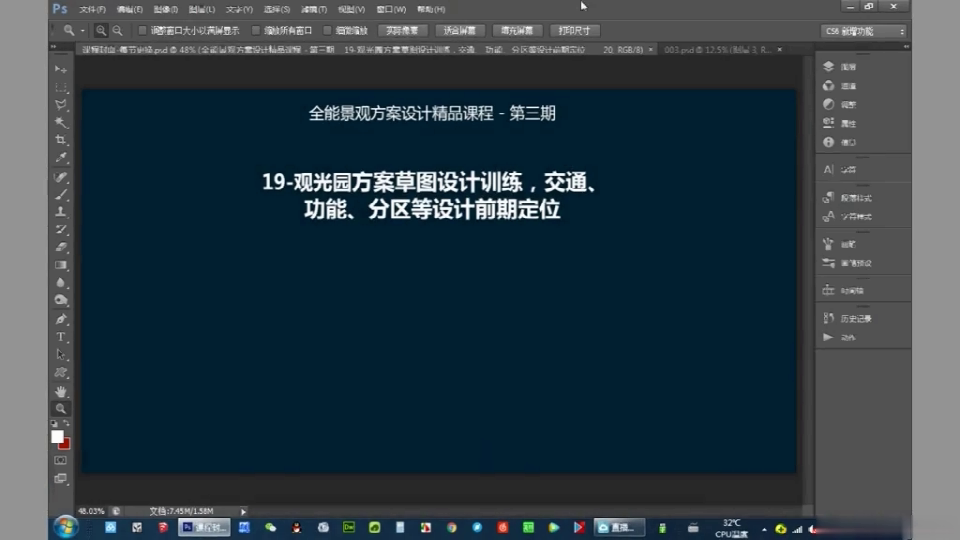
Task: Select the Pen tool
Action: click(61, 319)
